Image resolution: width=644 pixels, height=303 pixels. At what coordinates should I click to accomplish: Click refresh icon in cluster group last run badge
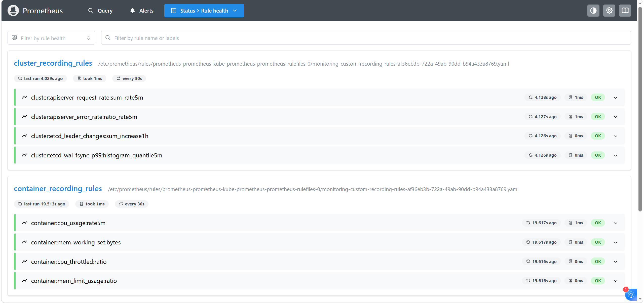point(20,78)
